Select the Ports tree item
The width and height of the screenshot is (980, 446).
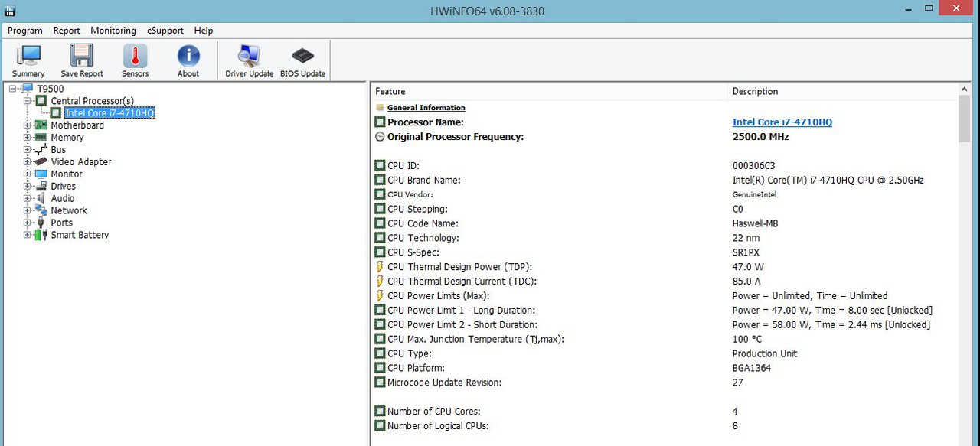62,223
